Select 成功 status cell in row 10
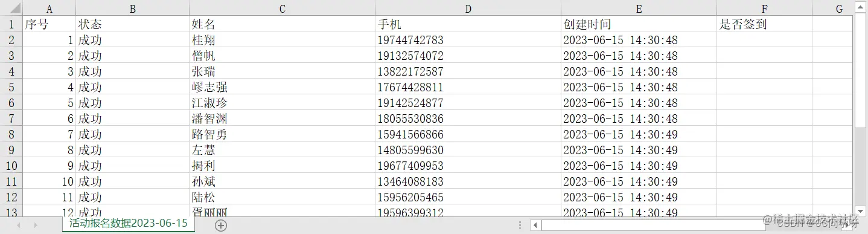868x234 pixels. [133, 166]
